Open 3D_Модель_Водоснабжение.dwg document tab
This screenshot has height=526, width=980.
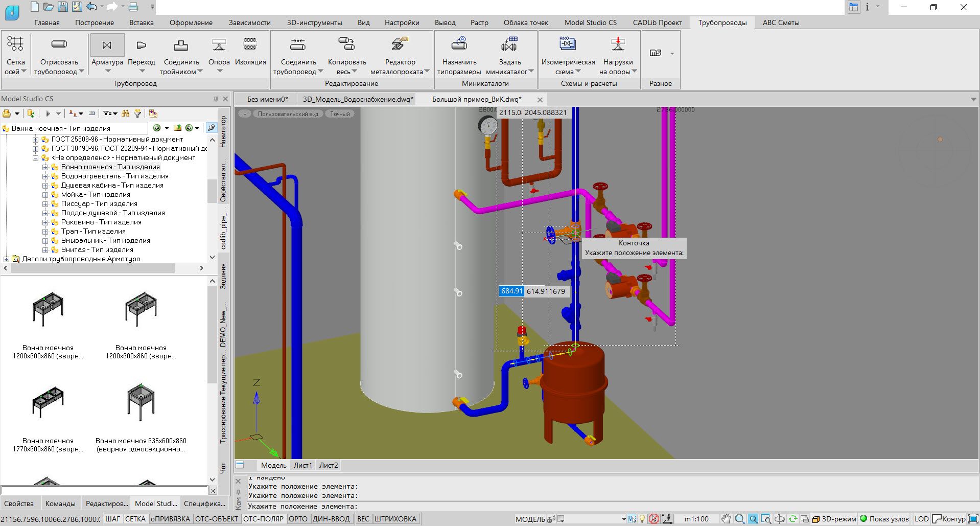click(357, 99)
